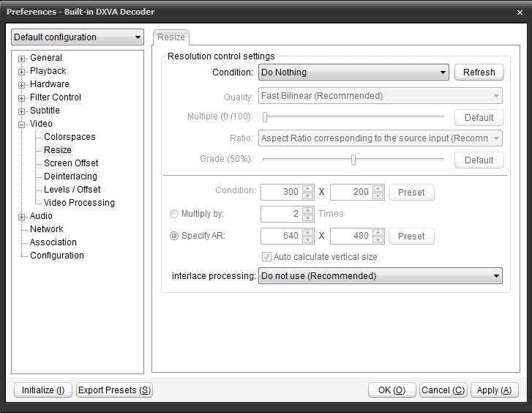Click the Export Presets (S) button

tap(114, 390)
